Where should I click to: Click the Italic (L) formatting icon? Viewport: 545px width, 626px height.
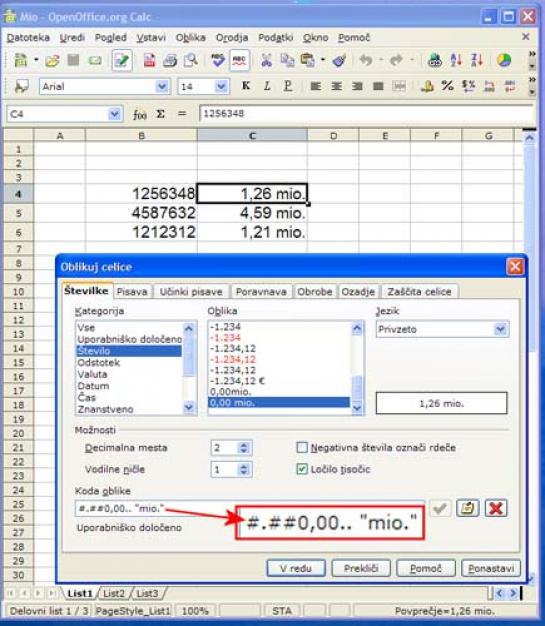267,86
